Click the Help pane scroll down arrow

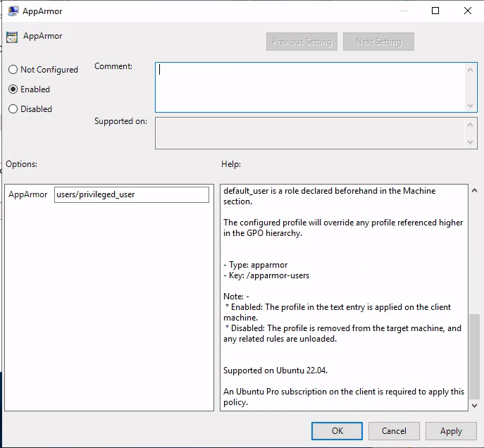point(474,405)
